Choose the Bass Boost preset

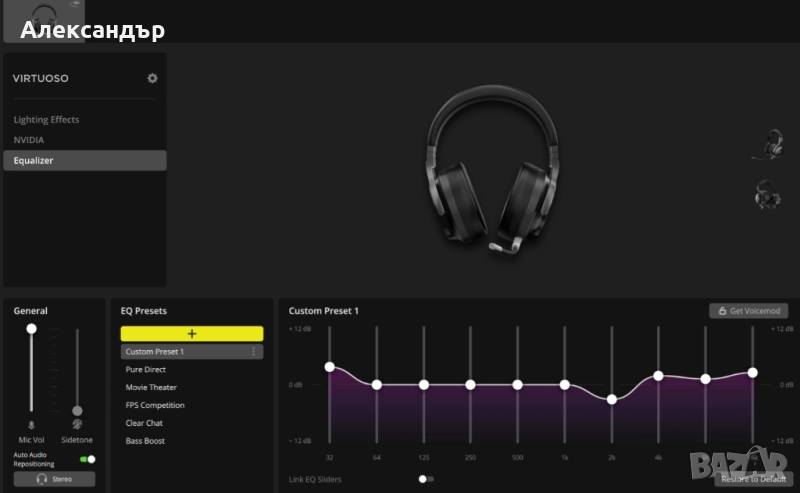pyautogui.click(x=145, y=441)
